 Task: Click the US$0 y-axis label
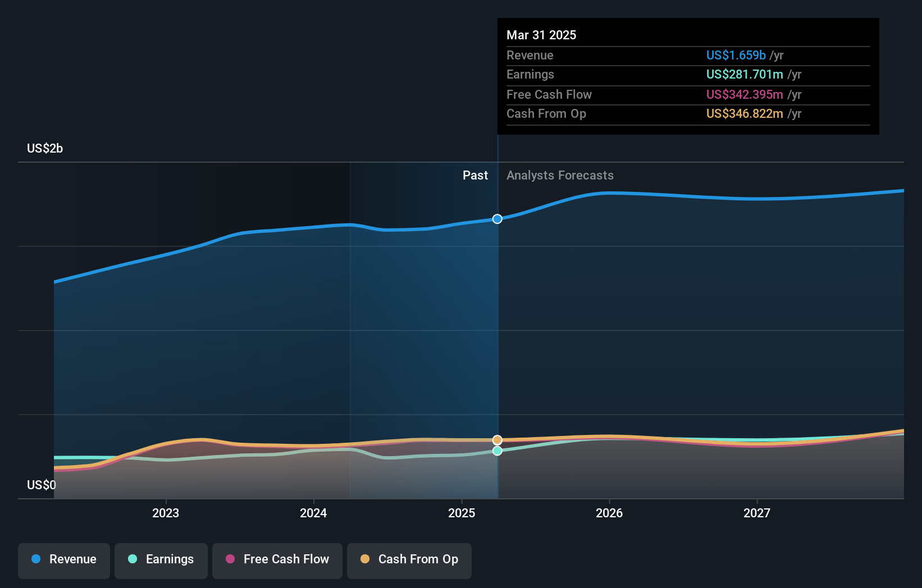42,485
